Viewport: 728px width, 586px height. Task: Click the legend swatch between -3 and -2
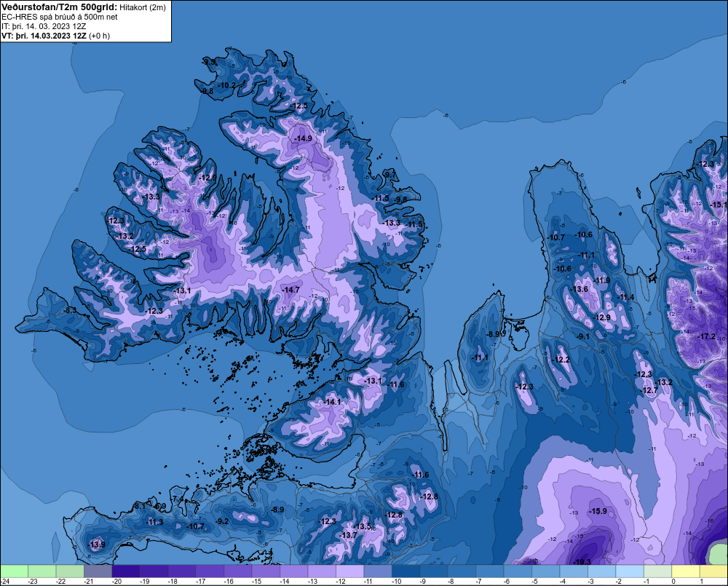pos(602,571)
